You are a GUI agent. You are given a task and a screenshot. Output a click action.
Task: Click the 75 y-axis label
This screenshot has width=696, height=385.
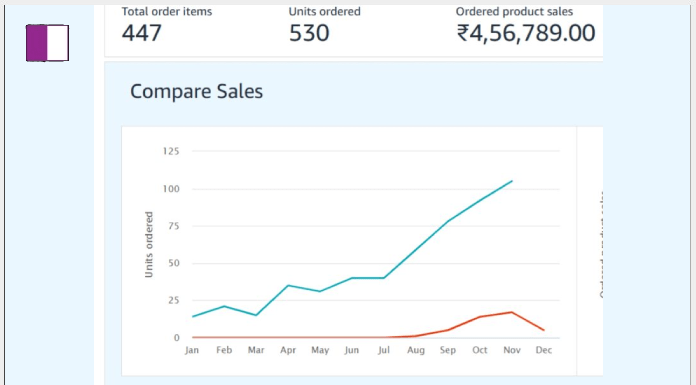pos(173,226)
